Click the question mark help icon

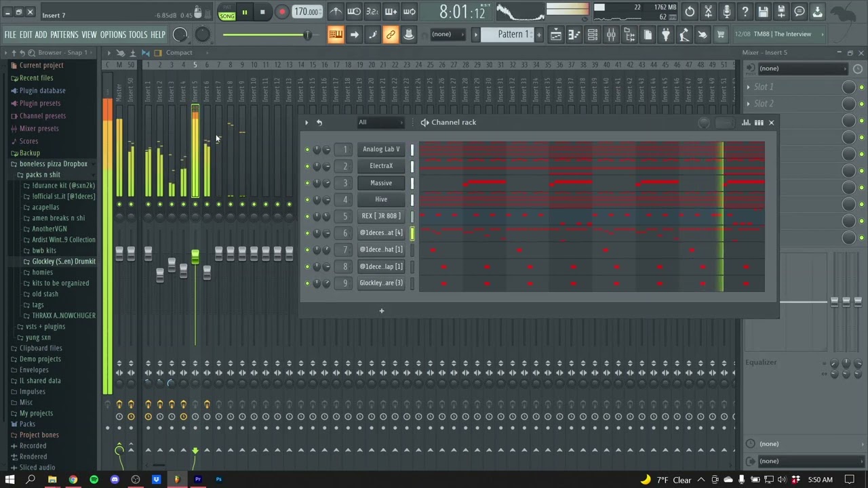pyautogui.click(x=745, y=12)
